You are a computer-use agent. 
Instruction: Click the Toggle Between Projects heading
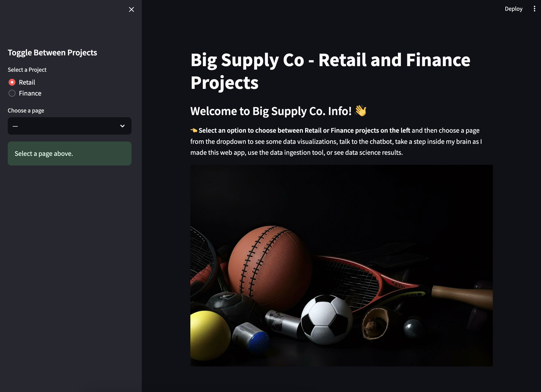[52, 52]
